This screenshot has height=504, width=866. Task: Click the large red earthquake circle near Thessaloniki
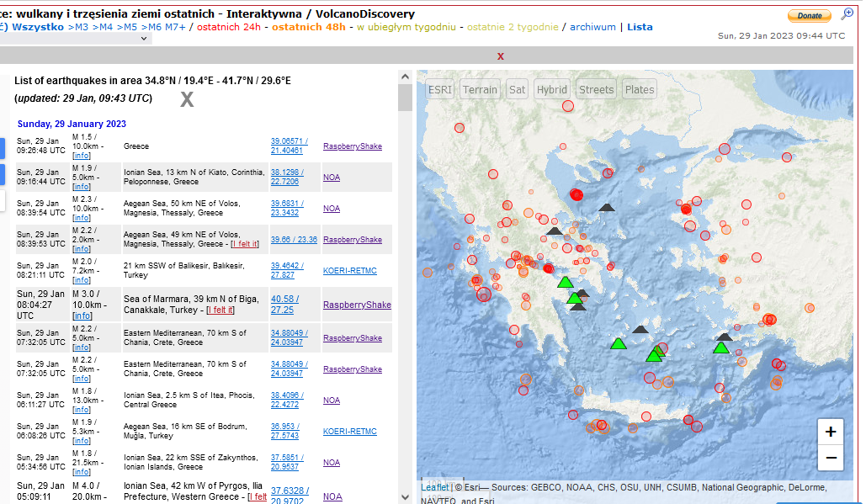(576, 195)
